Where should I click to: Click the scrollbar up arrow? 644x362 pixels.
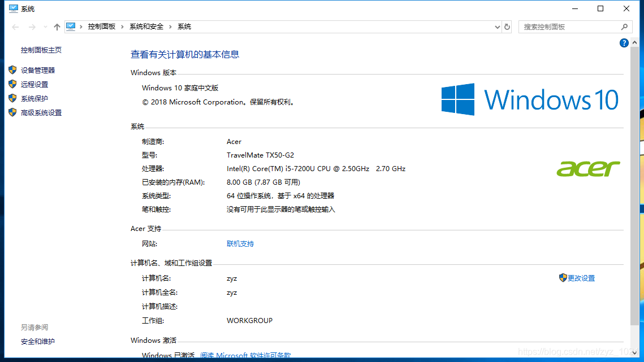point(634,42)
